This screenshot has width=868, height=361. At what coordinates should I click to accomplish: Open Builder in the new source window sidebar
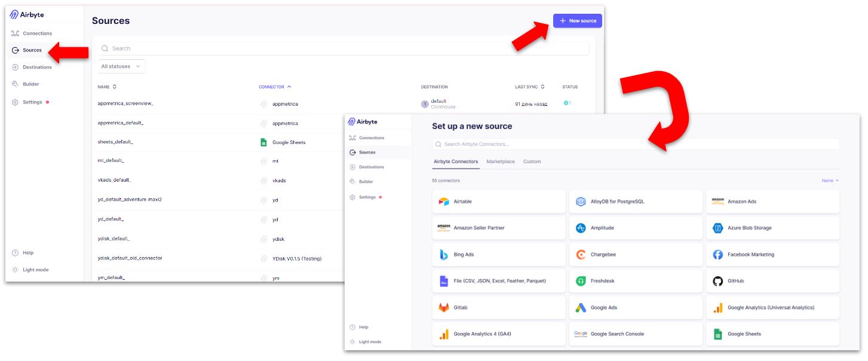pyautogui.click(x=361, y=182)
